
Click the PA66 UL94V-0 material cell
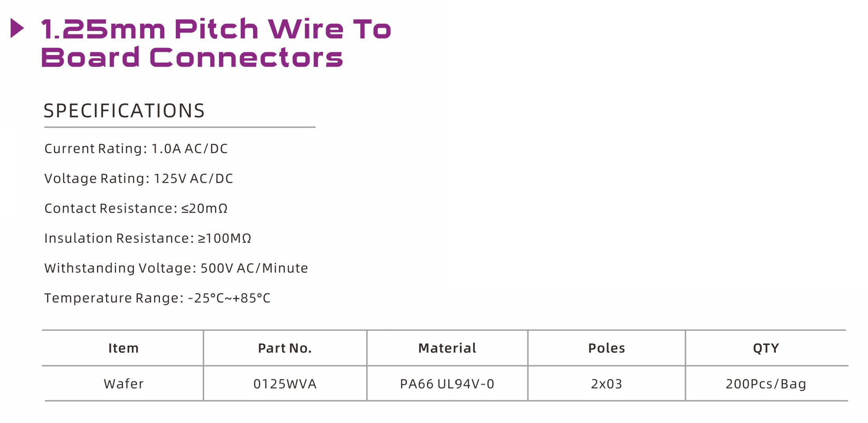coord(447,384)
